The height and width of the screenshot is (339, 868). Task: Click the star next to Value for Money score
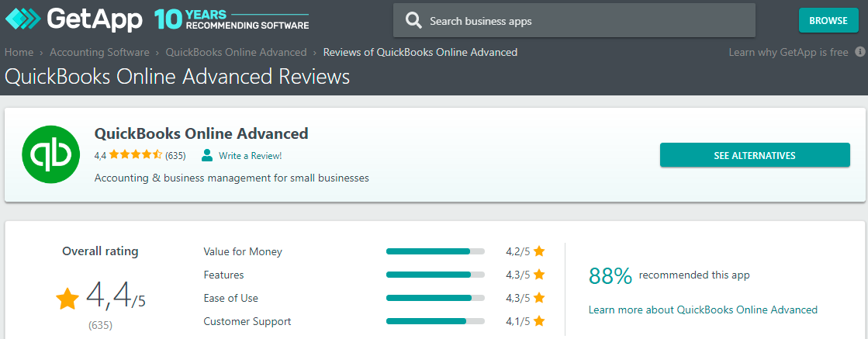539,251
